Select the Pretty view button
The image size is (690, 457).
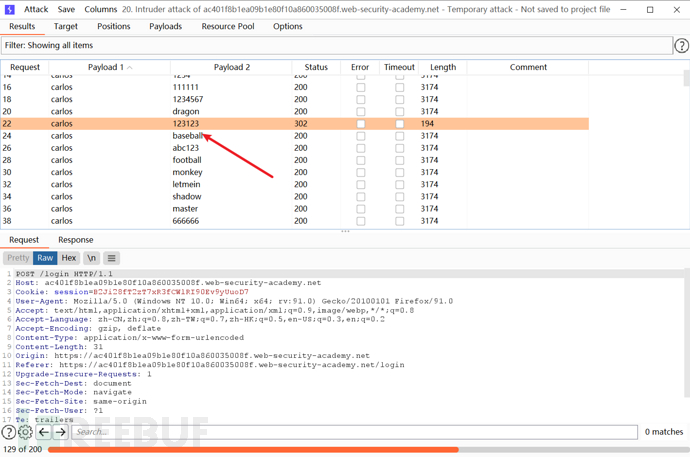click(18, 258)
